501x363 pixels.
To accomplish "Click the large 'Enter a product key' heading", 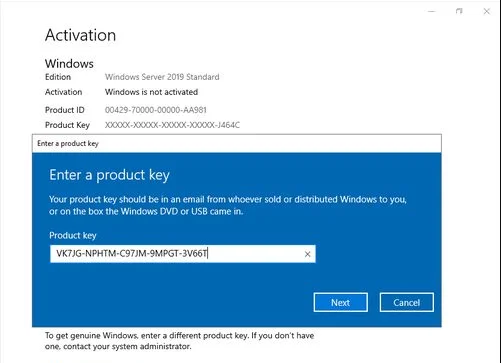I will (x=109, y=175).
